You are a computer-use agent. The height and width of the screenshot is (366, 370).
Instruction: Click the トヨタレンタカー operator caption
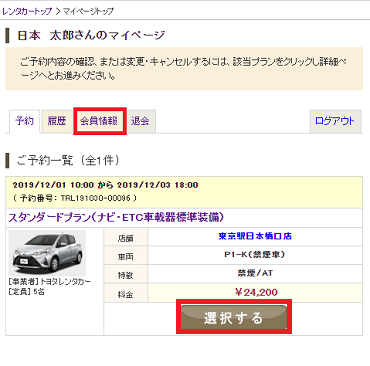(49, 282)
